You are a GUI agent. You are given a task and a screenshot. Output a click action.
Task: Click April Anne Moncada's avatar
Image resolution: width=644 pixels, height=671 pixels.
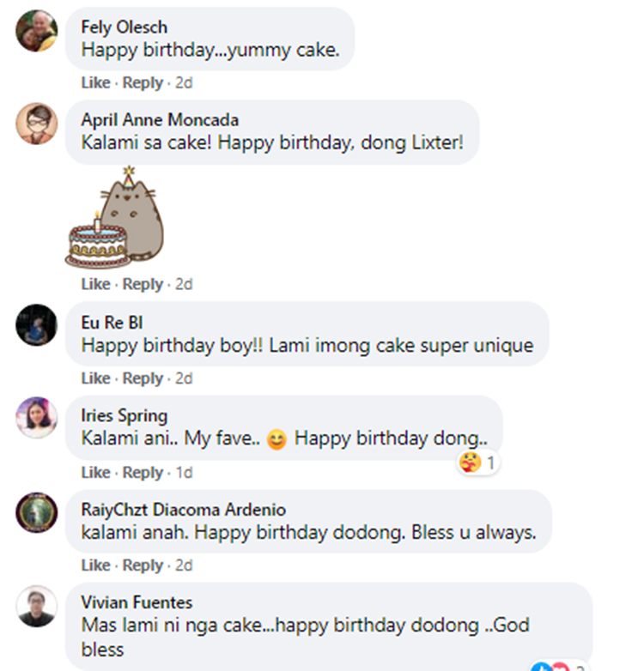pyautogui.click(x=37, y=124)
